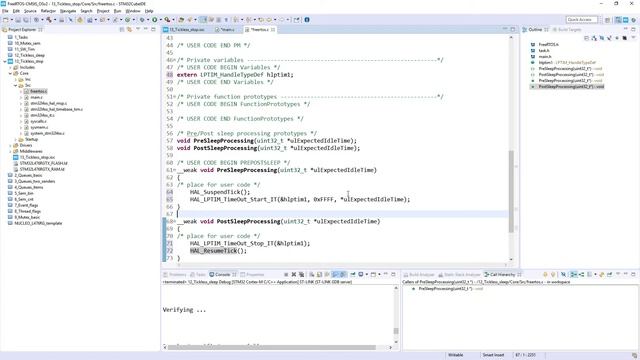Image resolution: width=640 pixels, height=360 pixels.
Task: Expand the Inc folder
Action: tap(16, 79)
